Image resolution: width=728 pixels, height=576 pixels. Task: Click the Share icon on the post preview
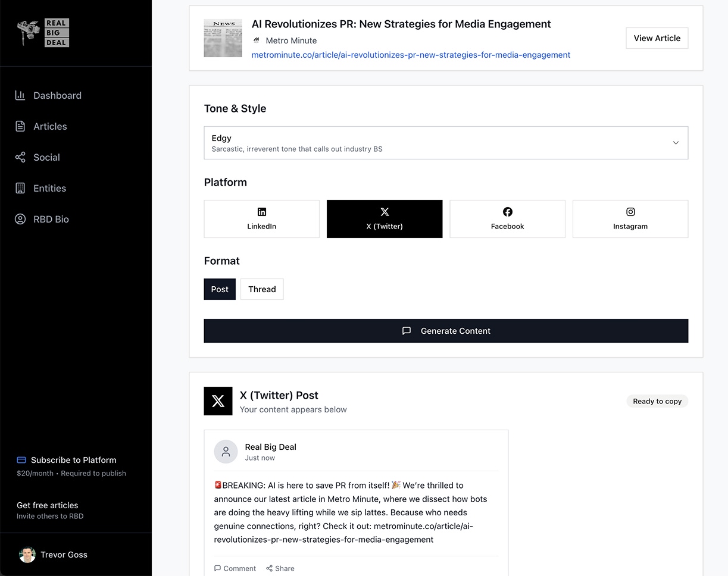[x=269, y=568]
